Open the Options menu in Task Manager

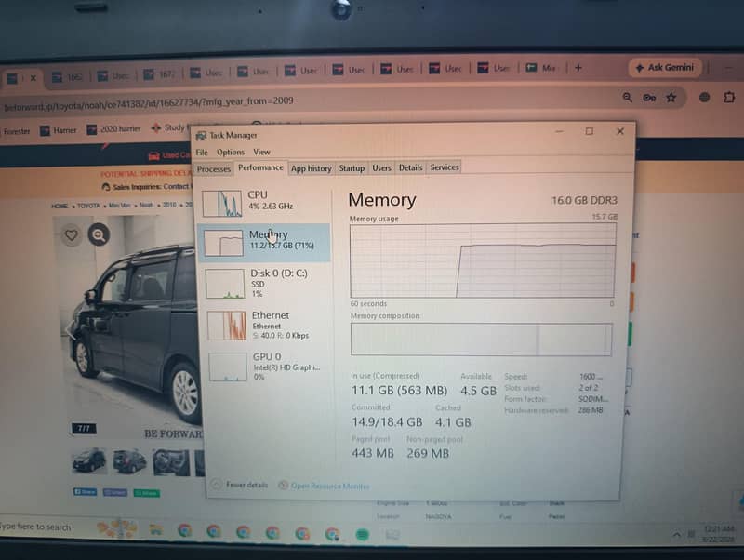(x=231, y=153)
